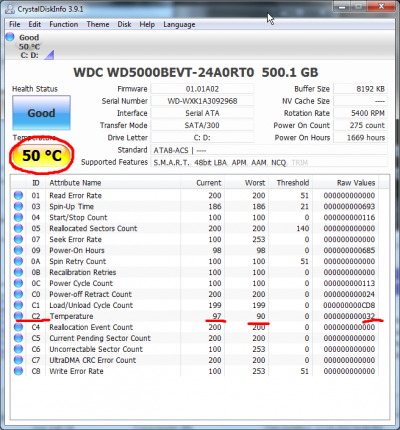Select the Temperature attribute name in table
400x430 pixels.
[71, 316]
